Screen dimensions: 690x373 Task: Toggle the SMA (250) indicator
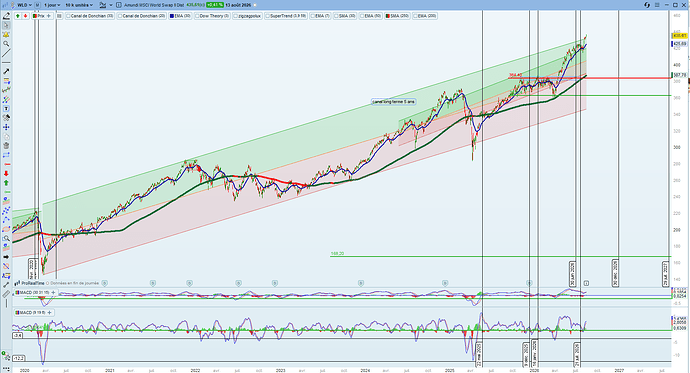point(397,16)
